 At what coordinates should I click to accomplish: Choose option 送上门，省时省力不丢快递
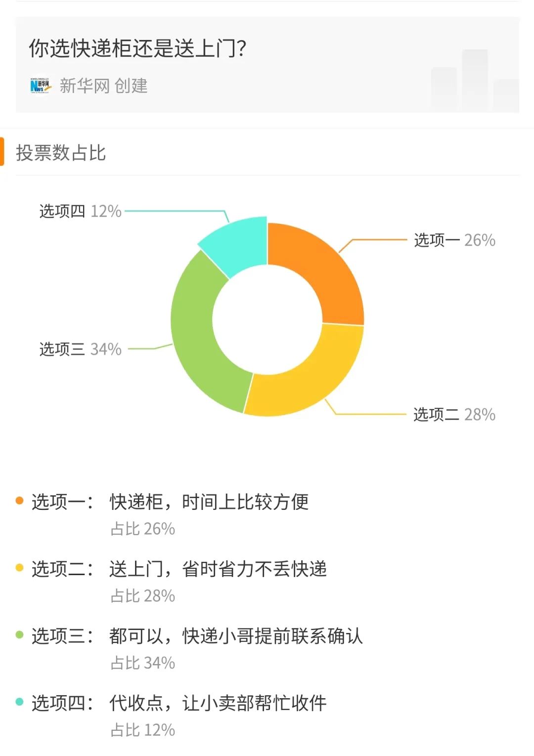218,569
